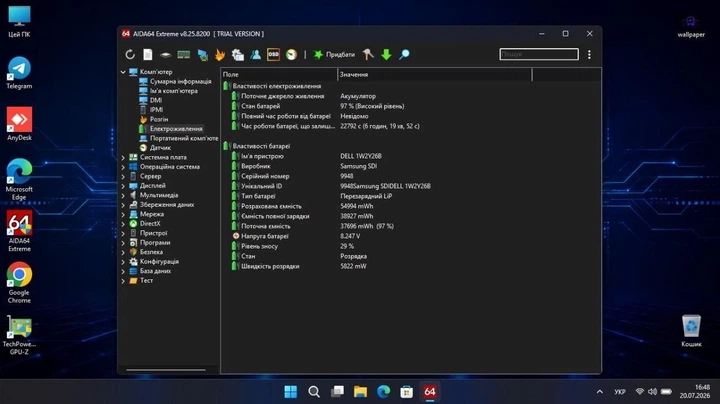The height and width of the screenshot is (404, 720).
Task: Click the clock gauge toolbar icon
Action: click(291, 55)
